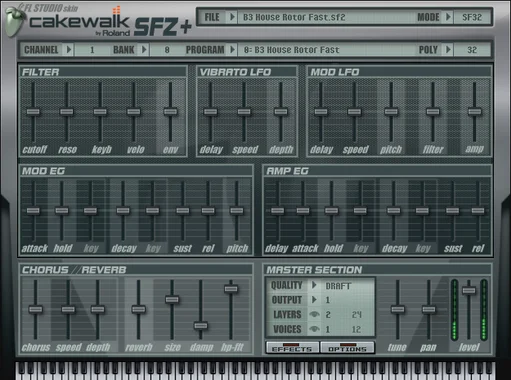Expand the CHANNEL selector arrow
The image size is (511, 380).
tap(69, 50)
